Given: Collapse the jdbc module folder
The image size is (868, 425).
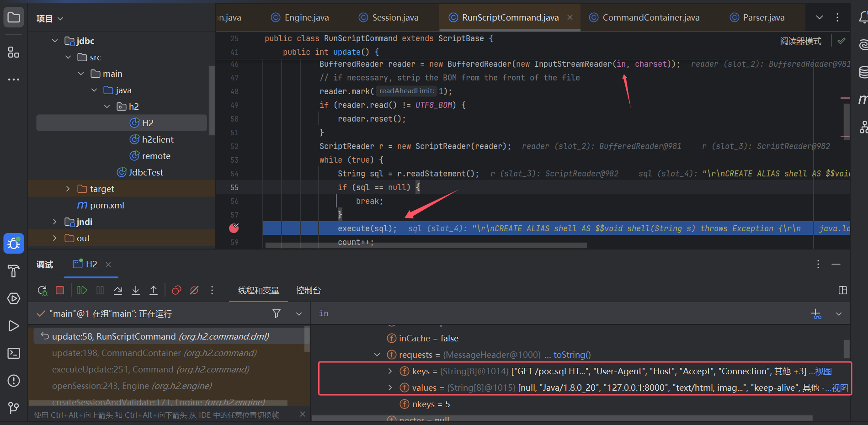Looking at the screenshot, I should pyautogui.click(x=55, y=41).
